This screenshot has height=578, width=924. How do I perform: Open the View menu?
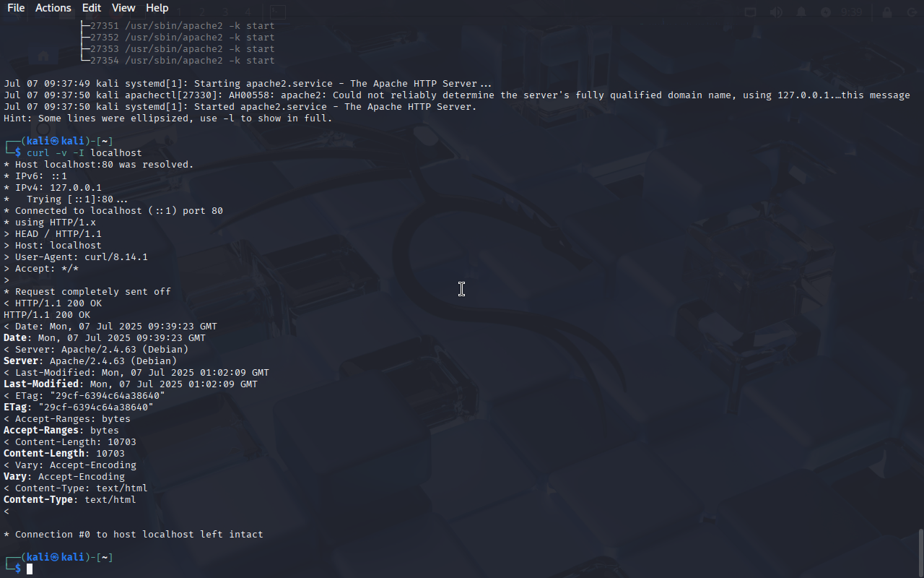(123, 8)
